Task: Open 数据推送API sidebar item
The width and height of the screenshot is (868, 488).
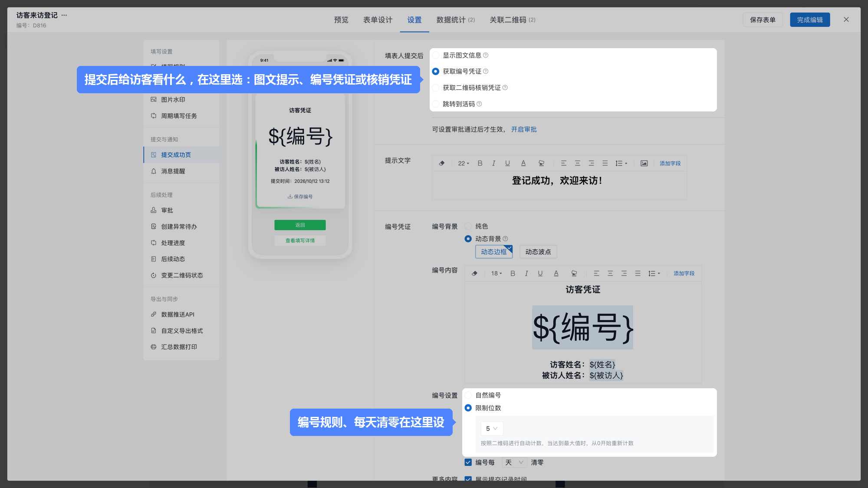Action: [x=181, y=314]
